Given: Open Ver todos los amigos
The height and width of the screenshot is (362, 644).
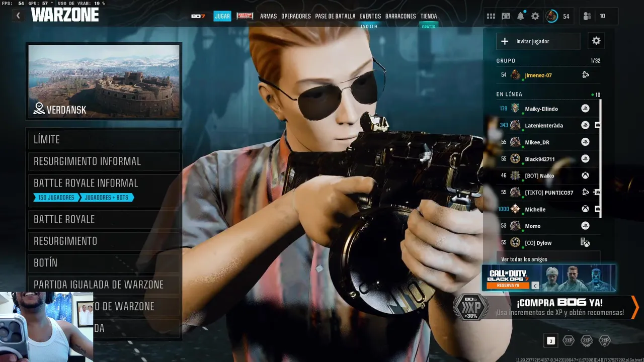Looking at the screenshot, I should [548, 259].
